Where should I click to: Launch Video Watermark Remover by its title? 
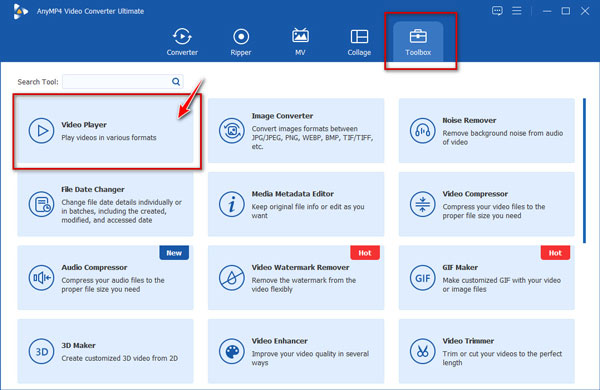300,267
